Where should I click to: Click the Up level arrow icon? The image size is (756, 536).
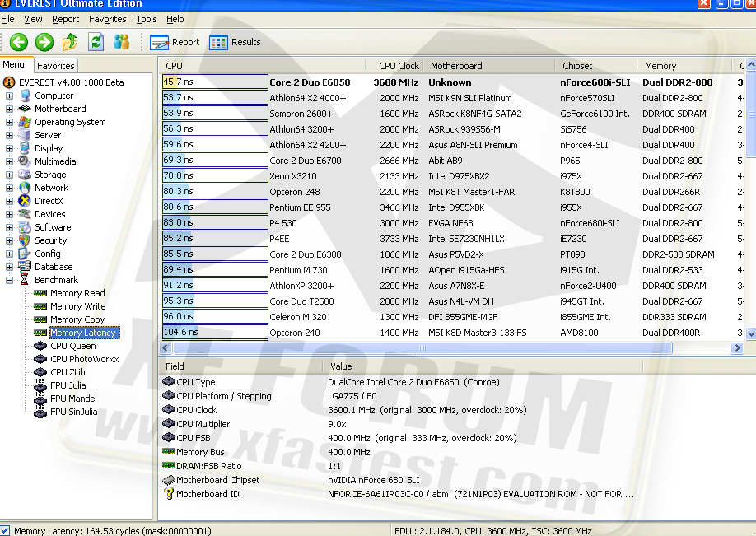(70, 42)
